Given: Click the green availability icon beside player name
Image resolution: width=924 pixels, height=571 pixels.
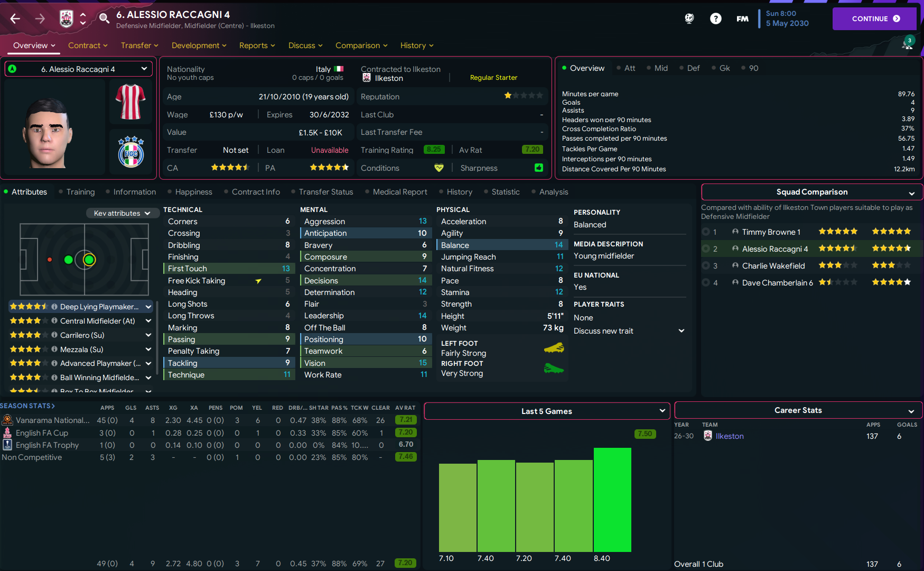Looking at the screenshot, I should 12,69.
